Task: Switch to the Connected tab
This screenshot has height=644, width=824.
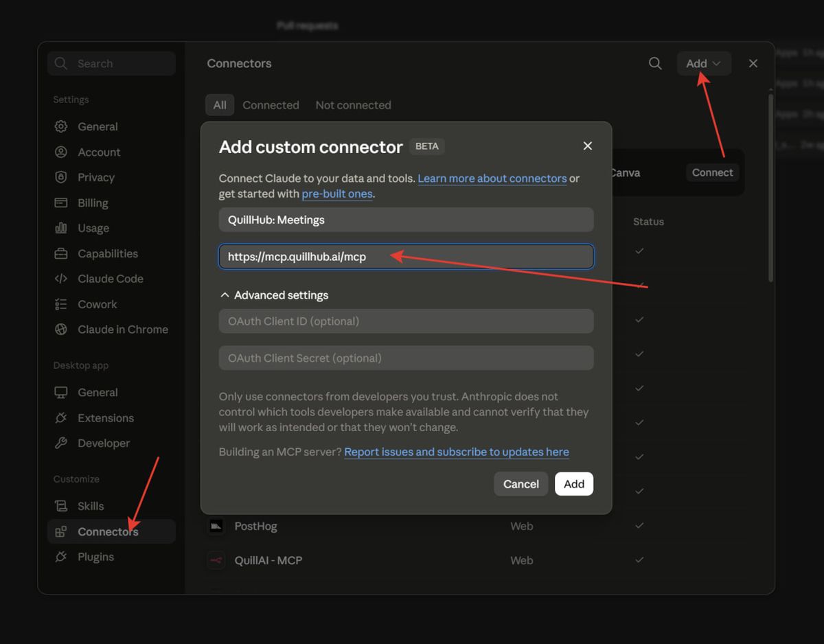Action: click(x=271, y=105)
